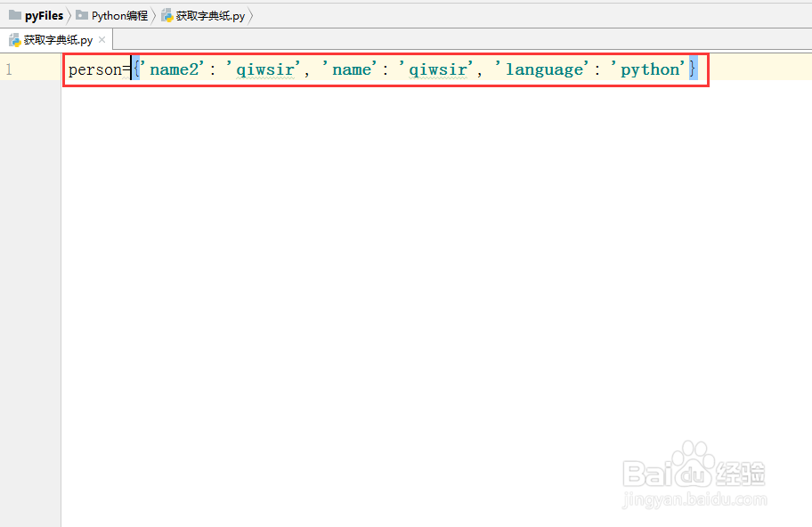Click 获取字典纸.py breadcrumb file entry
Viewport: 812px width, 527px height.
203,15
